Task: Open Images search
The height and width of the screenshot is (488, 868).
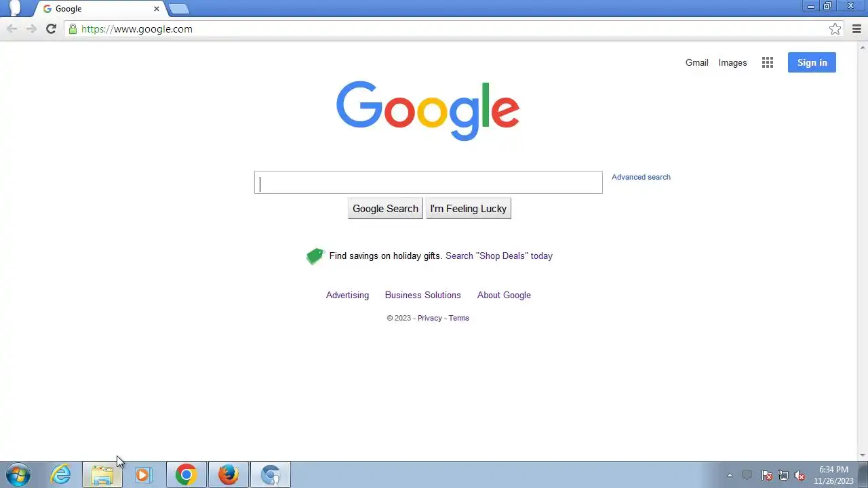Action: (x=732, y=62)
